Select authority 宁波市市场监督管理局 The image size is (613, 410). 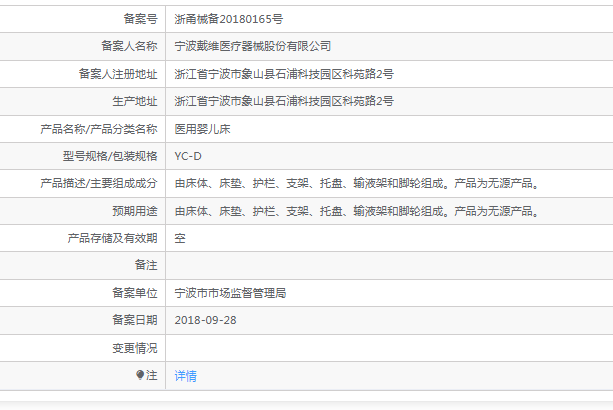coord(230,293)
